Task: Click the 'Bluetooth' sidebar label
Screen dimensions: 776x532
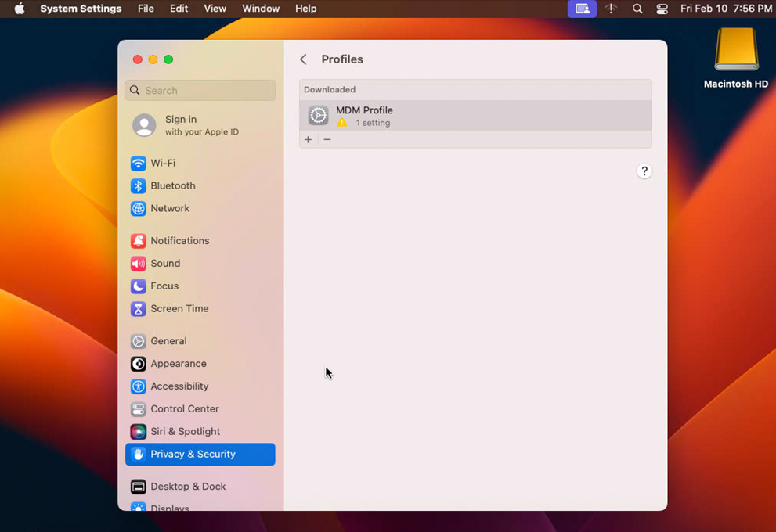Action: coord(173,186)
